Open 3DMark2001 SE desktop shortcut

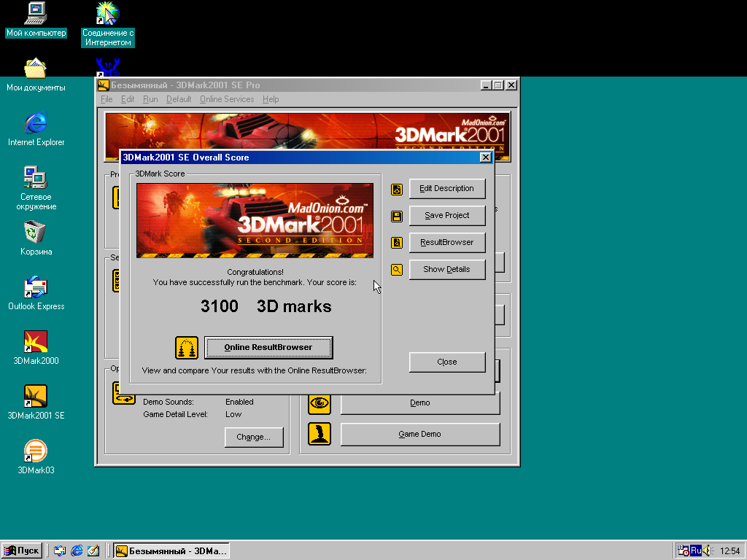coord(36,402)
